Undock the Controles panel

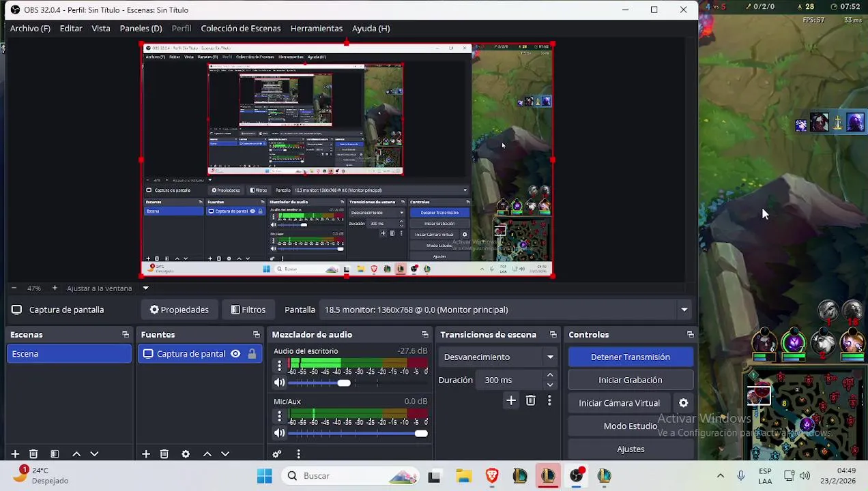[x=691, y=335]
